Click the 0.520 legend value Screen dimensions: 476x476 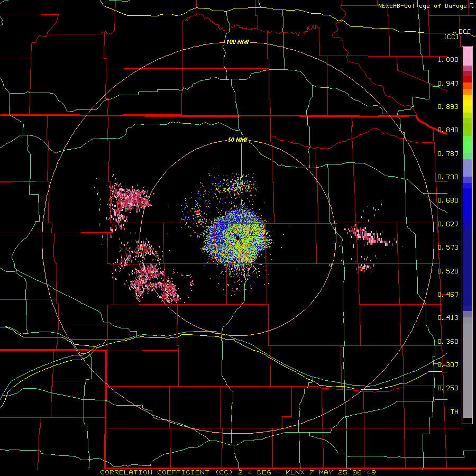448,271
